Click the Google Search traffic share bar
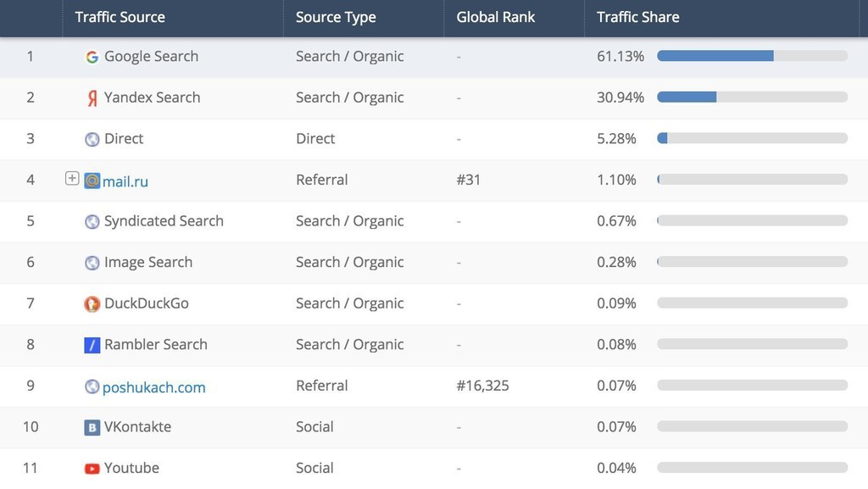The width and height of the screenshot is (868, 489). [x=753, y=56]
